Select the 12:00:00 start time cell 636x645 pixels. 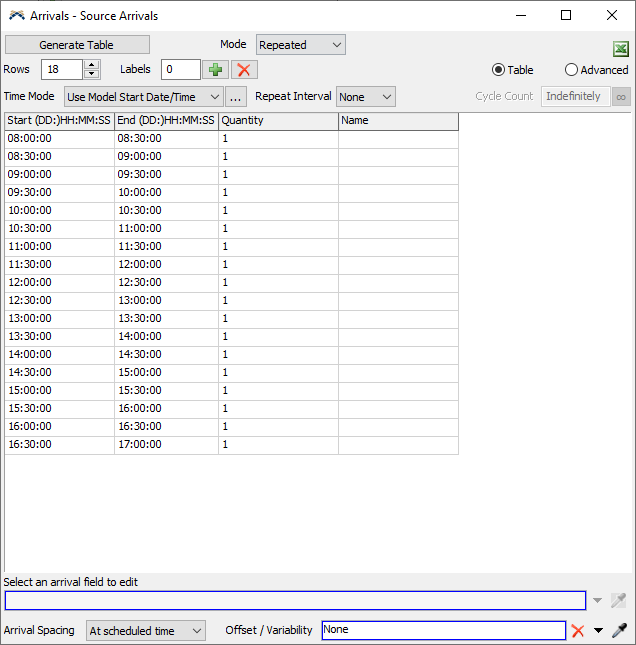(59, 282)
